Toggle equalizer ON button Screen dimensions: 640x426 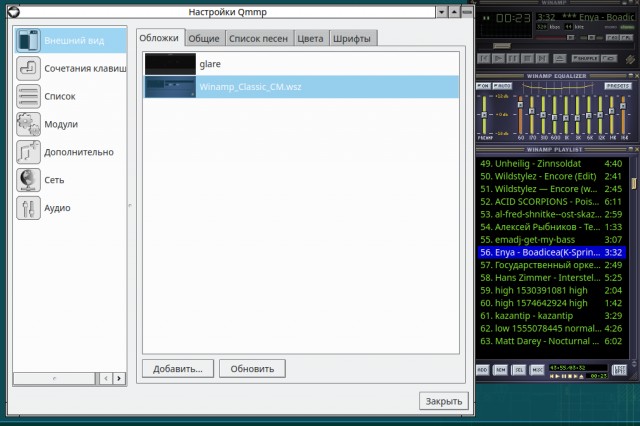(483, 86)
